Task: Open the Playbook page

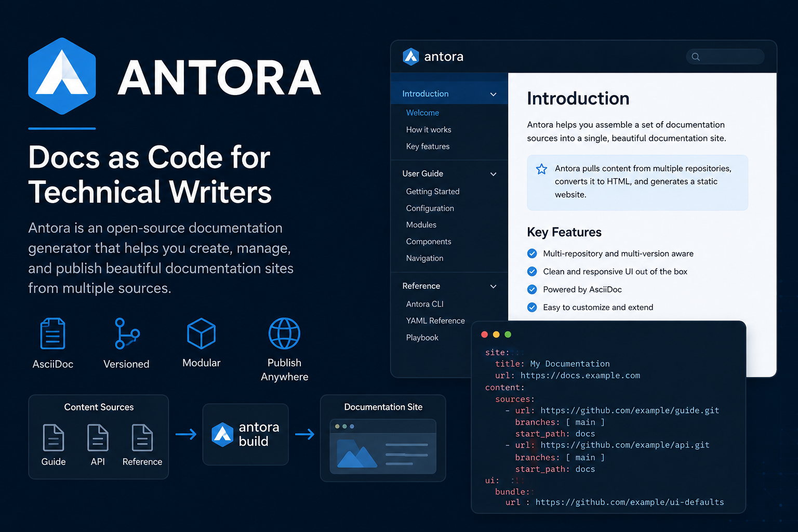Action: click(x=422, y=338)
